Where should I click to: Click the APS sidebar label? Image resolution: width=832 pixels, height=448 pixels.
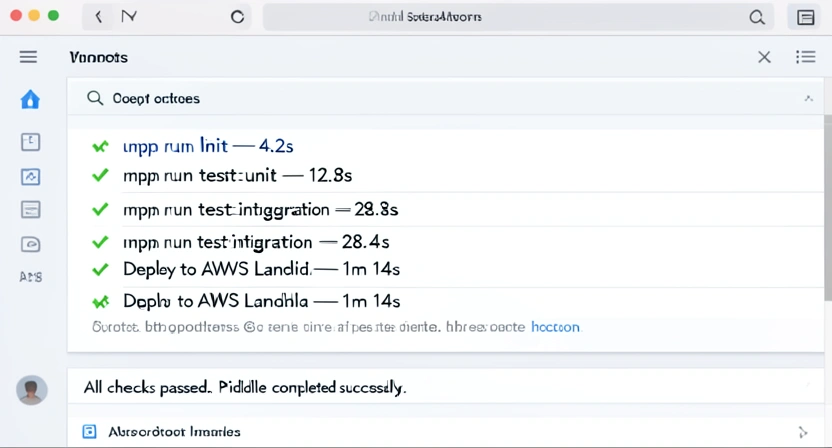point(31,277)
